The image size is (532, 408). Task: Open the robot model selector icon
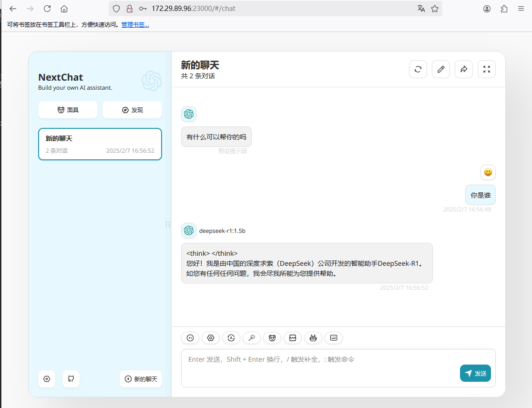[x=313, y=338]
